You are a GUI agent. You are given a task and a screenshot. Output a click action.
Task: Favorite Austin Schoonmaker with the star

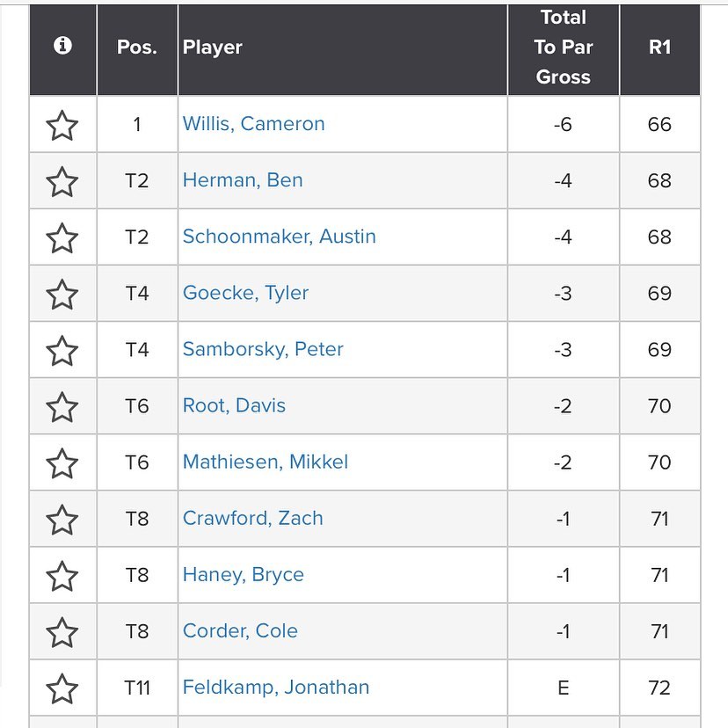[x=62, y=237]
